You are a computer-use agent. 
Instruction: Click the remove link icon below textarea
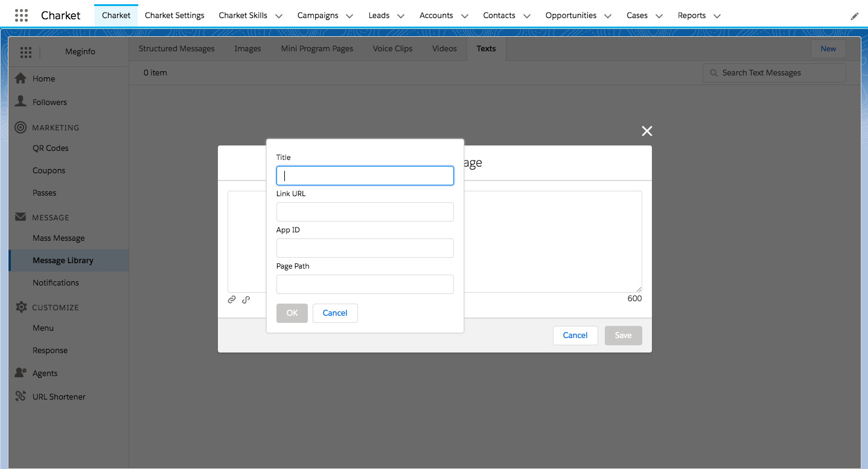click(x=246, y=299)
